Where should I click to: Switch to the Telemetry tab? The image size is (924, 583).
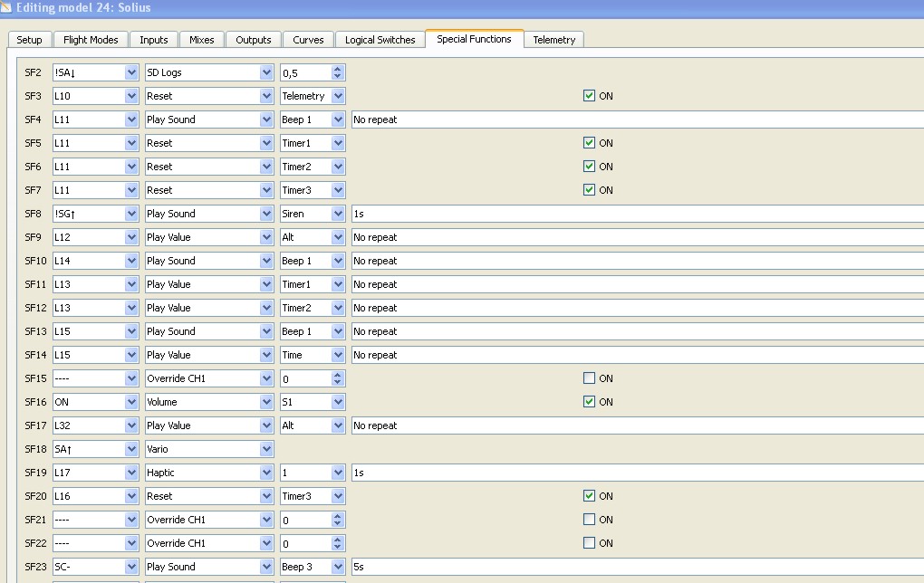click(553, 40)
